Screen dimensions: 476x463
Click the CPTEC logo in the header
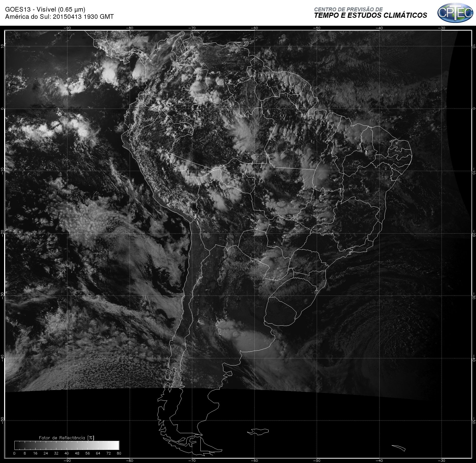click(x=455, y=13)
